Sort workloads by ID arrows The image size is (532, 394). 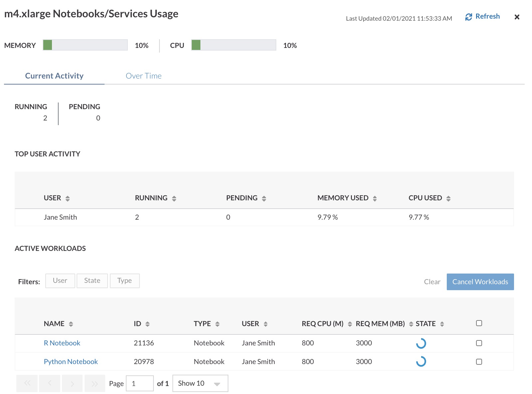click(147, 324)
